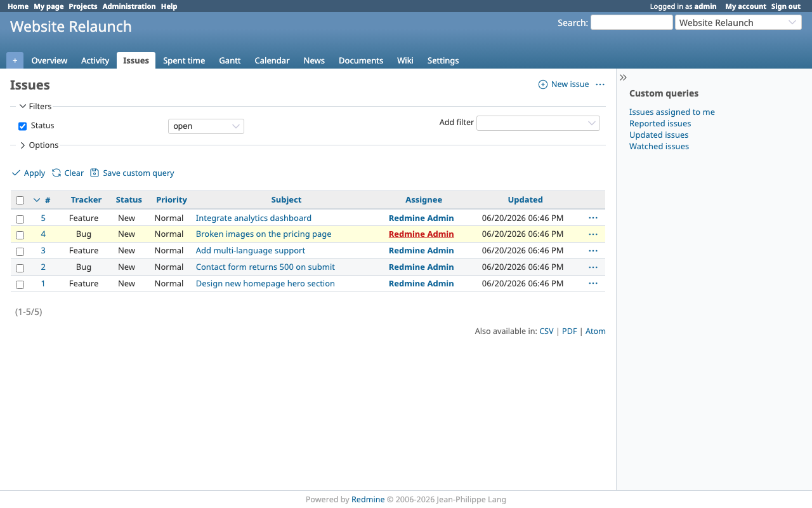Apply the current filters
Screen dimensions: 812x508
29,173
